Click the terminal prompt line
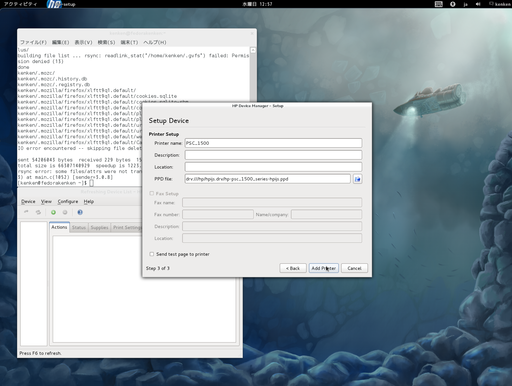512x386 pixels. tap(56, 183)
